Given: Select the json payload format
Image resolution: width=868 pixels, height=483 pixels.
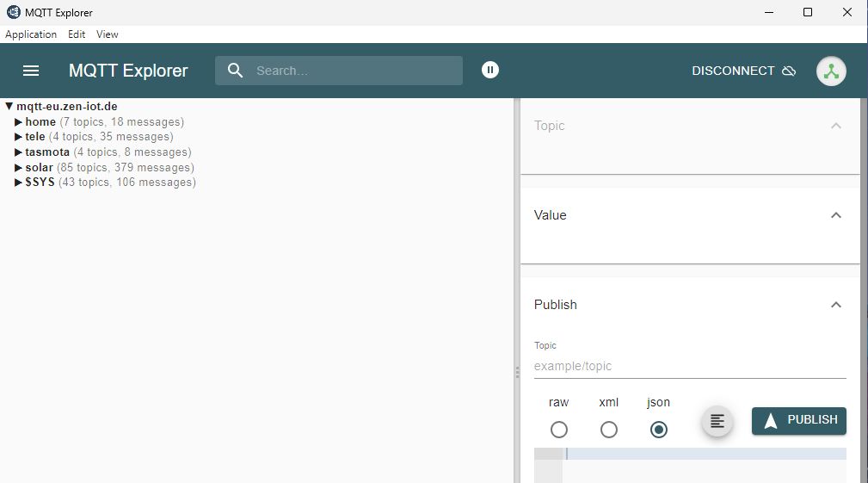Looking at the screenshot, I should pos(659,429).
